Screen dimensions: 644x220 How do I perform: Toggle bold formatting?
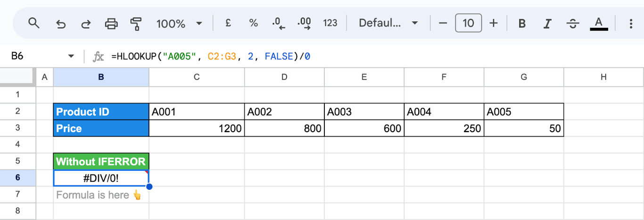(x=522, y=23)
